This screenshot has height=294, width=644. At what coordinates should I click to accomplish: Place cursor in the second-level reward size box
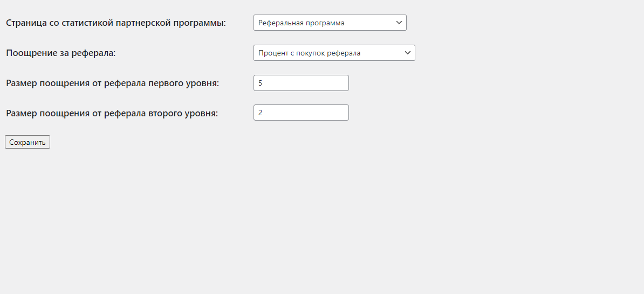click(301, 113)
